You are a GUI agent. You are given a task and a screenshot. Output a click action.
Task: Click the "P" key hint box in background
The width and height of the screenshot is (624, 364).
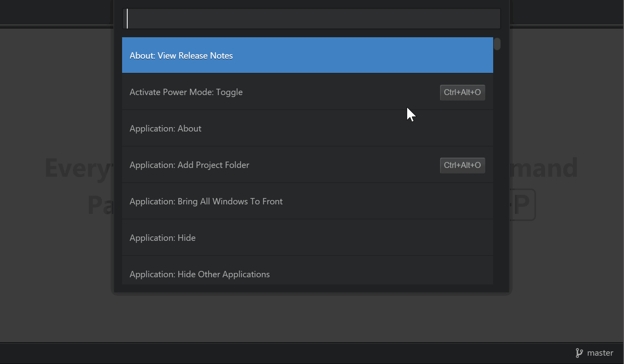(523, 205)
